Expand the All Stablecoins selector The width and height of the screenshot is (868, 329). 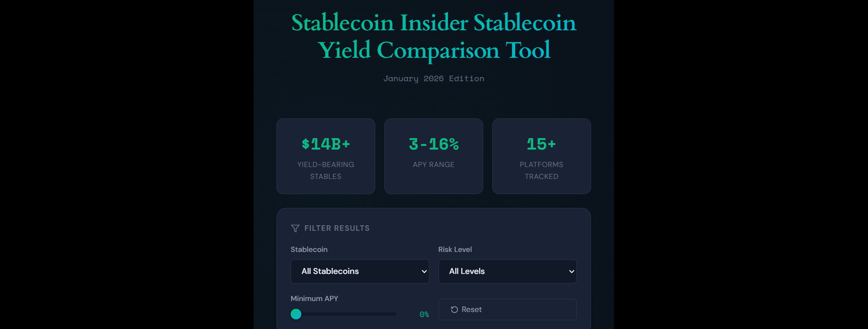[x=360, y=271]
